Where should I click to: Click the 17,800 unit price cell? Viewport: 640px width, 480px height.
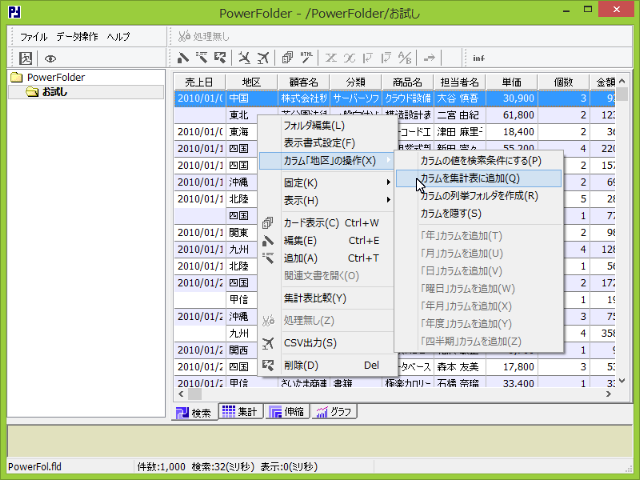512,367
